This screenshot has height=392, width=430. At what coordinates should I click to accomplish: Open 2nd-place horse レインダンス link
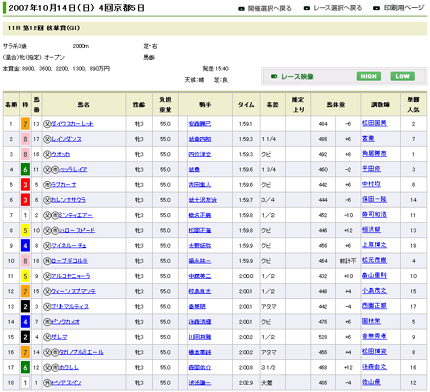point(66,139)
